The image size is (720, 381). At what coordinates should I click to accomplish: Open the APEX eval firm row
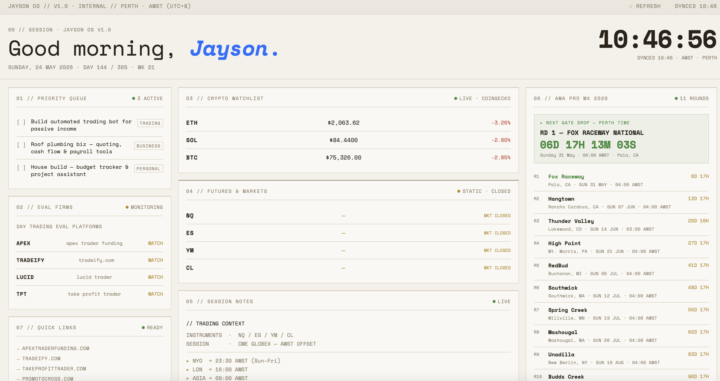90,243
